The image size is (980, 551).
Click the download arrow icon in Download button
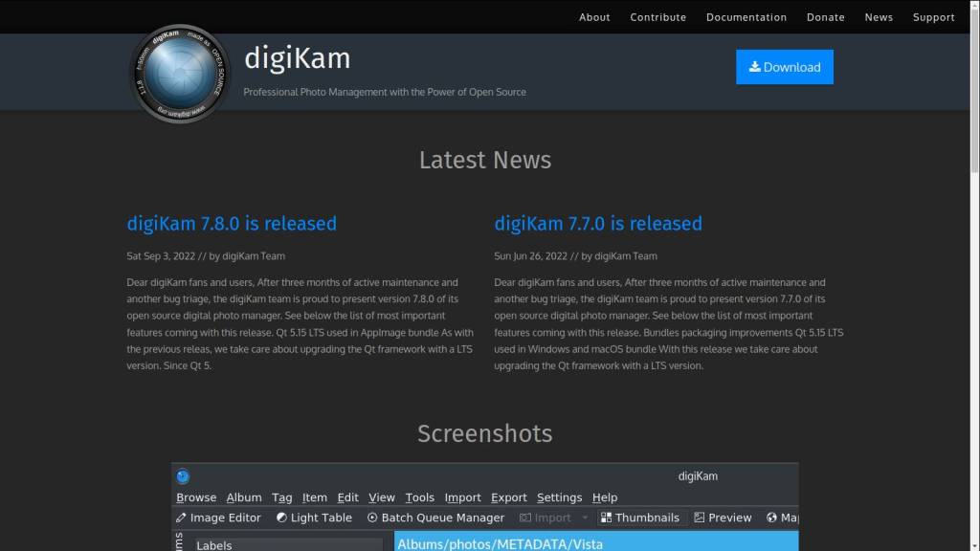click(755, 66)
